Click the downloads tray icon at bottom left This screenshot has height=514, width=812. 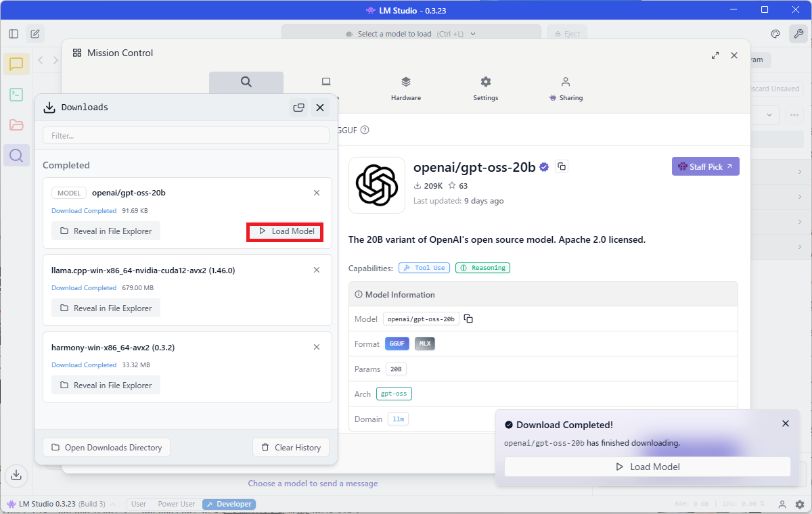click(17, 475)
